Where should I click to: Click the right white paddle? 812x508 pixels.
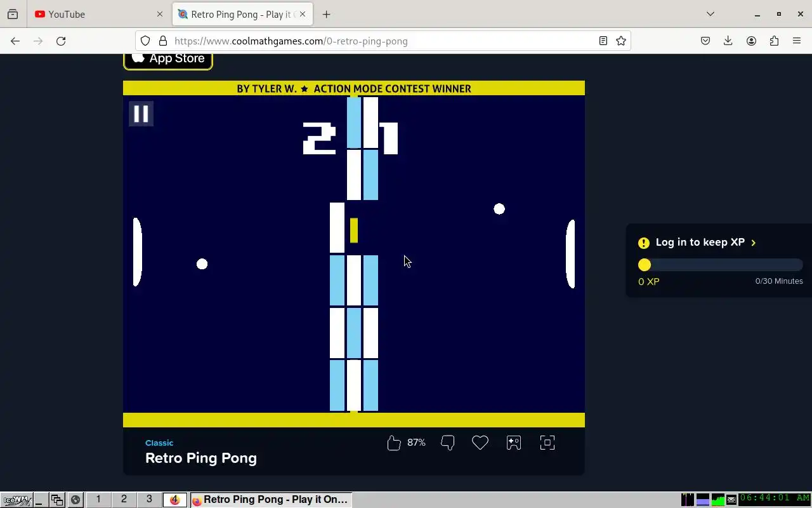click(570, 254)
